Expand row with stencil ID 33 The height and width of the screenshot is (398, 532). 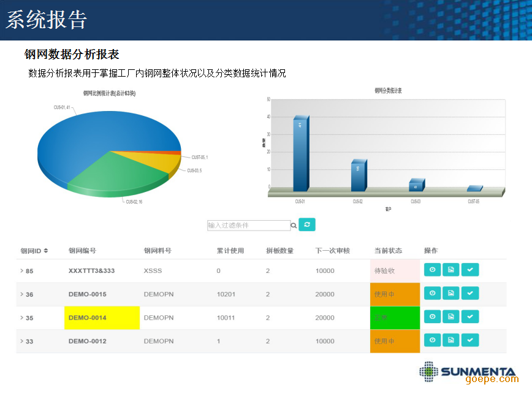coord(22,341)
